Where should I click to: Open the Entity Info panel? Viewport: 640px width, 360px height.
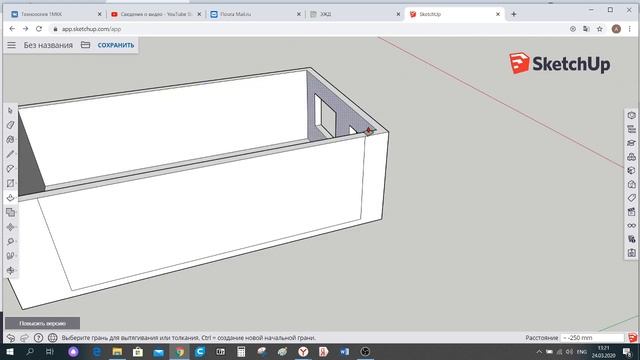coord(631,116)
